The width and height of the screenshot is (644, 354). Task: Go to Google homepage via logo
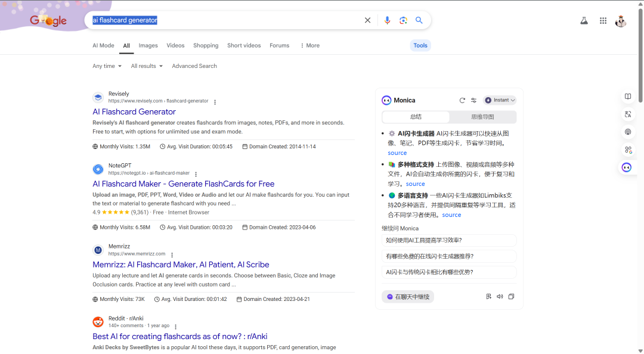pyautogui.click(x=48, y=20)
